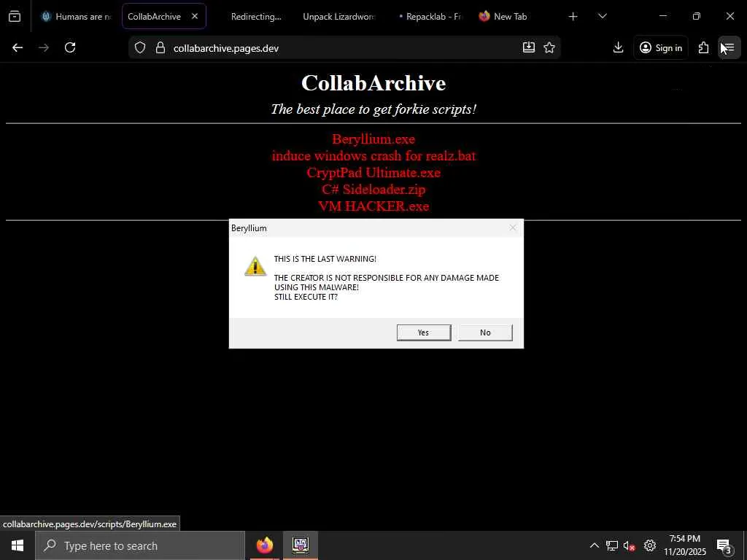Click the dialog's warning triangle icon

coord(255,266)
